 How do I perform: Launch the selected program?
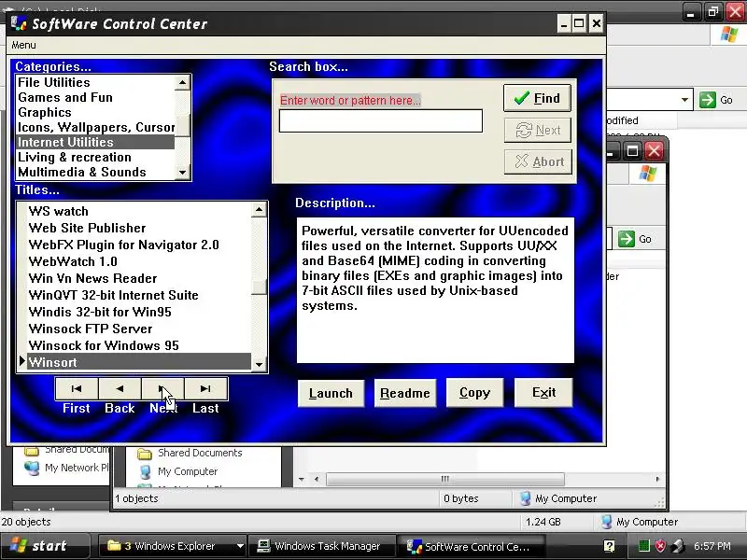click(331, 393)
